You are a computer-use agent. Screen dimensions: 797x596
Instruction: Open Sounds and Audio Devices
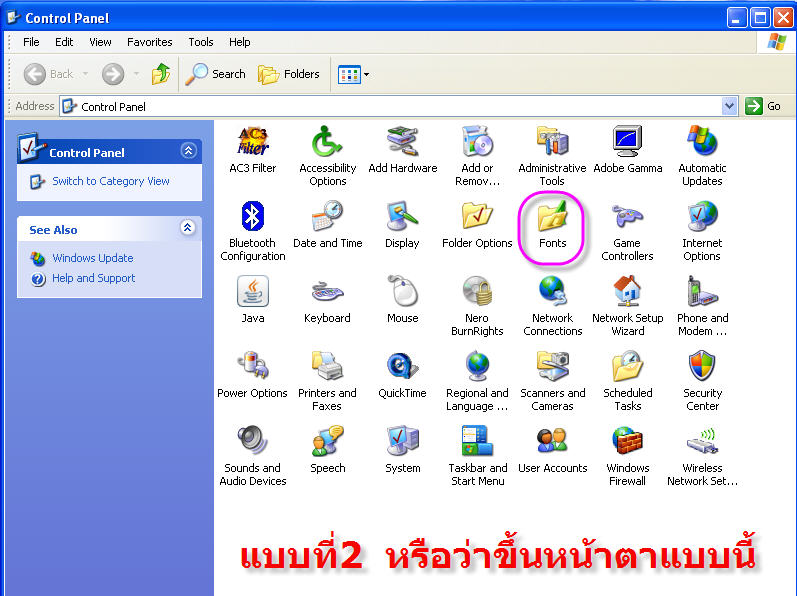[x=253, y=456]
